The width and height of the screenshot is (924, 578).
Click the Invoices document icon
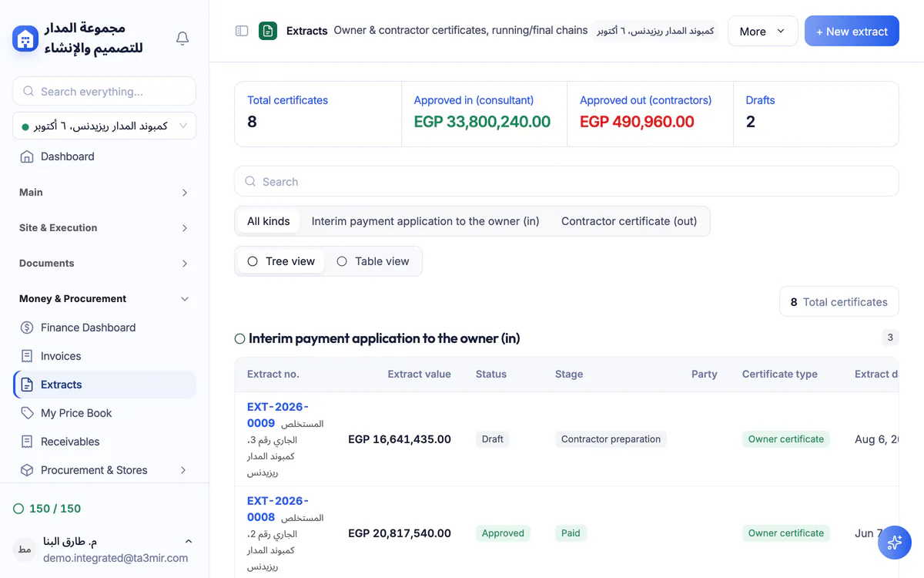coord(27,356)
